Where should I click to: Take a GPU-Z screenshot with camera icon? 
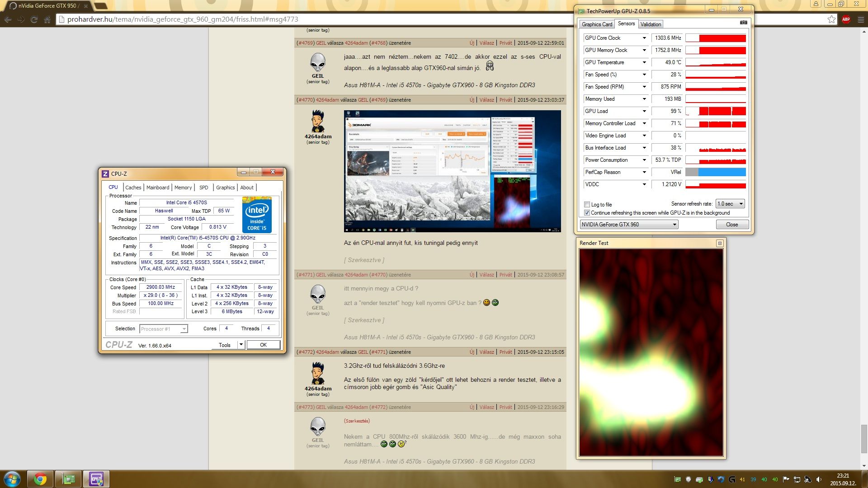pos(743,23)
